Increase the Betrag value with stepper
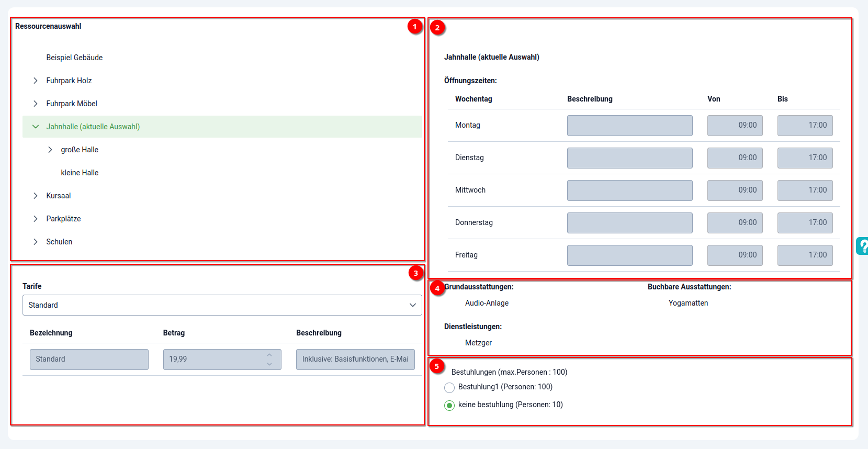 (x=269, y=355)
